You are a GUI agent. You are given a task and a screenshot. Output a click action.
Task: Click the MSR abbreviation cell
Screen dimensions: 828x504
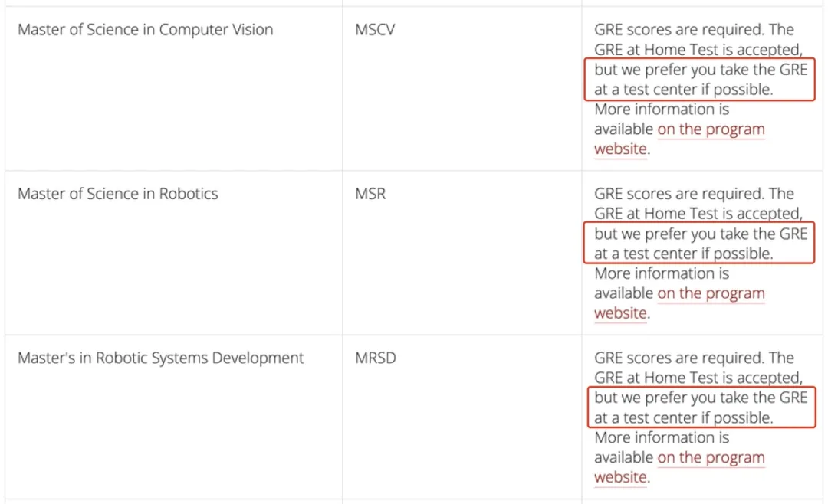[371, 194]
